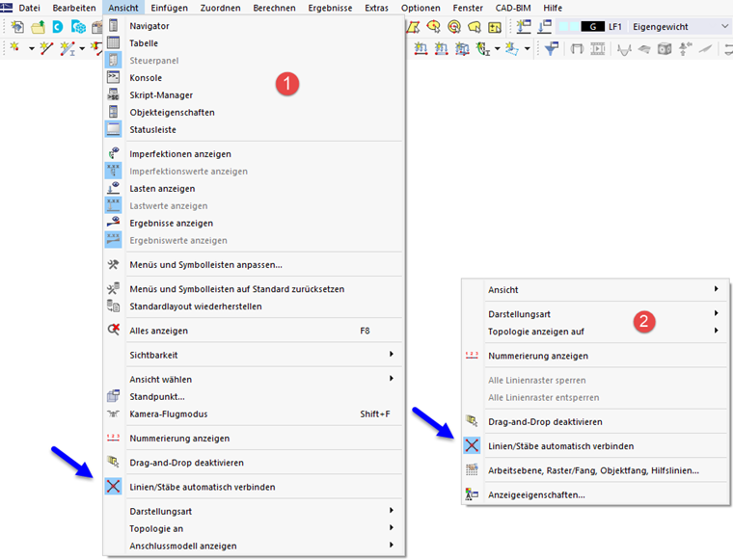Click the new solid load icon
Image resolution: width=733 pixels, height=560 pixels.
tap(462, 48)
